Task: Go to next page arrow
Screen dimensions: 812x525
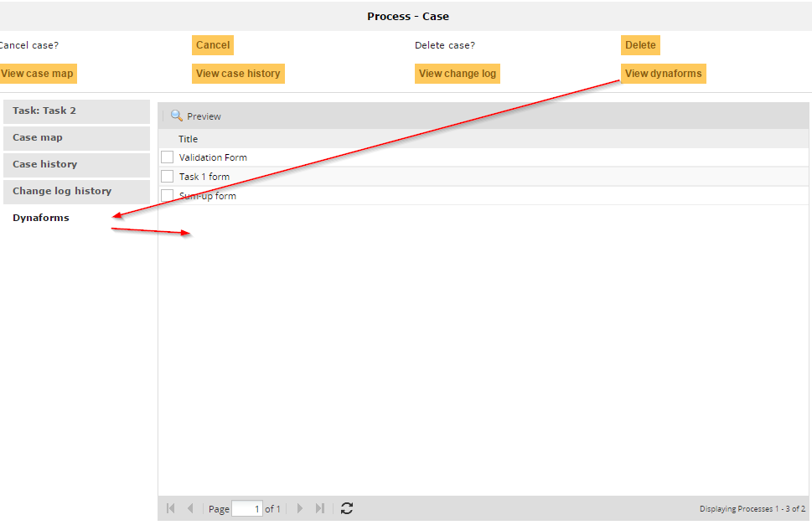Action: pos(300,508)
